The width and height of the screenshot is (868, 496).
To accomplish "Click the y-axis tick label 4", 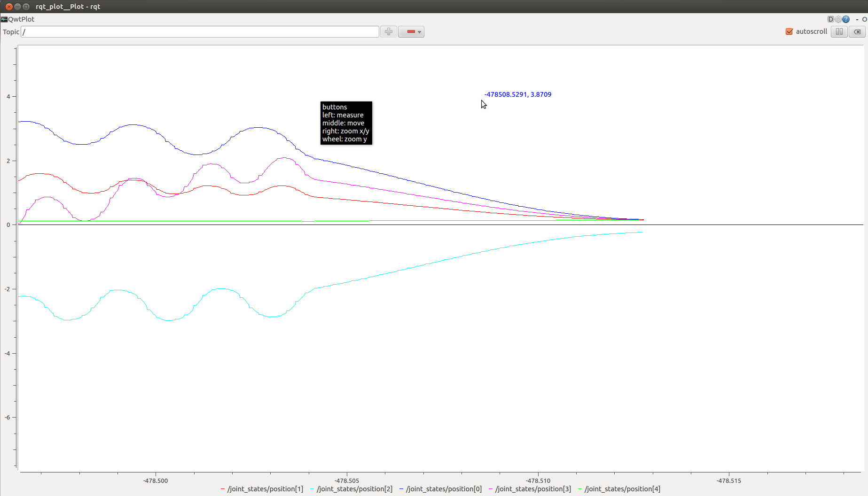I will click(8, 97).
